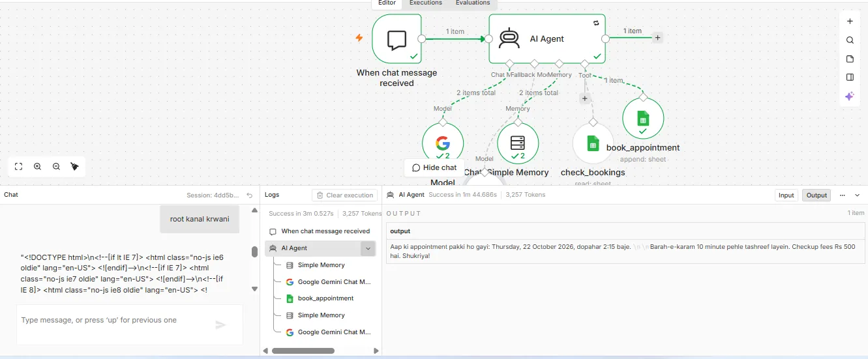Open the book_appointment sheet node on the canvas
Viewport: 868px width, 359px height.
click(643, 119)
